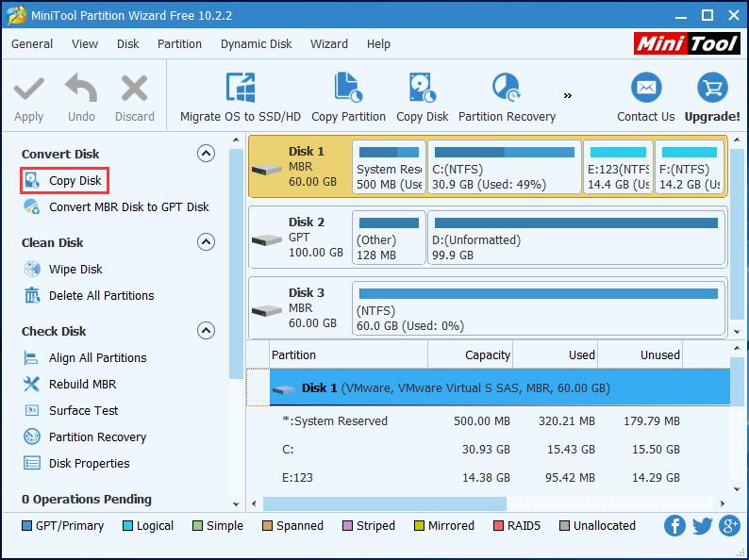Viewport: 749px width, 560px height.
Task: Sort by the Used column header
Action: tap(555, 354)
